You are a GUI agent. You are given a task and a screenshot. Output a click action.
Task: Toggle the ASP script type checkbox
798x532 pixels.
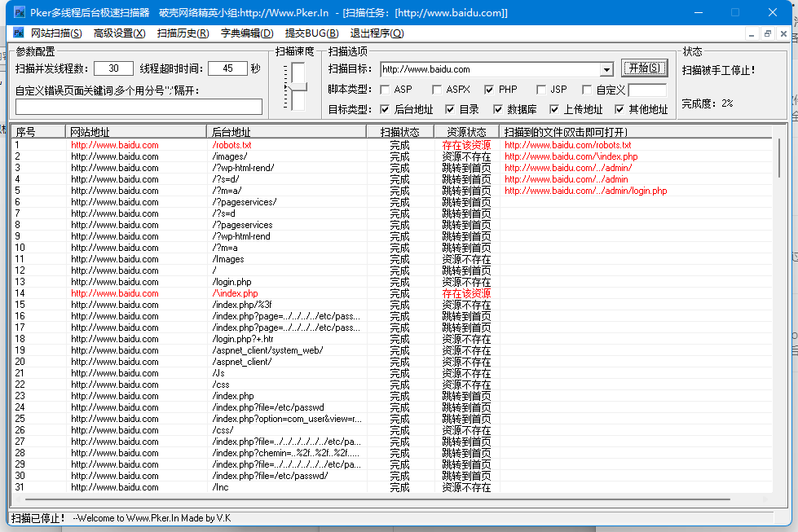coord(386,90)
